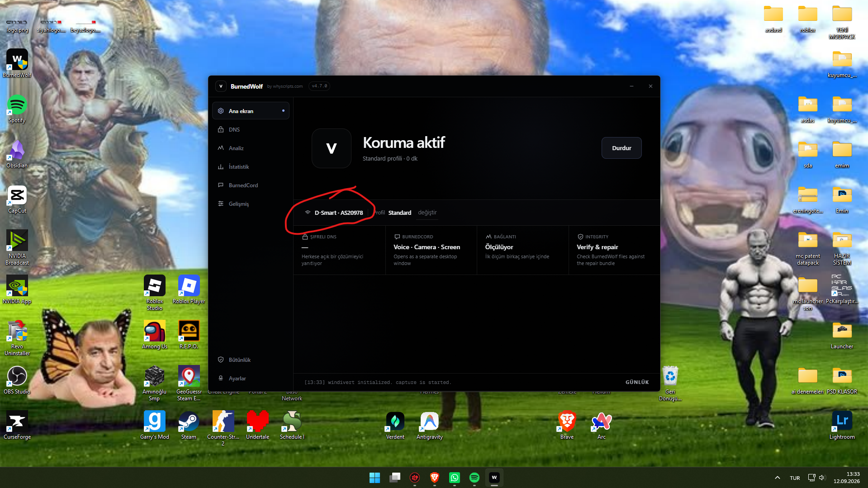
Task: Select the Among Us desktop icon
Action: pyautogui.click(x=155, y=335)
